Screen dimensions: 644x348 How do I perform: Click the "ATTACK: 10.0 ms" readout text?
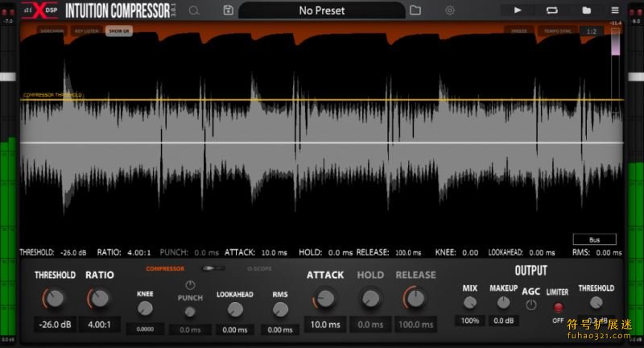(255, 252)
